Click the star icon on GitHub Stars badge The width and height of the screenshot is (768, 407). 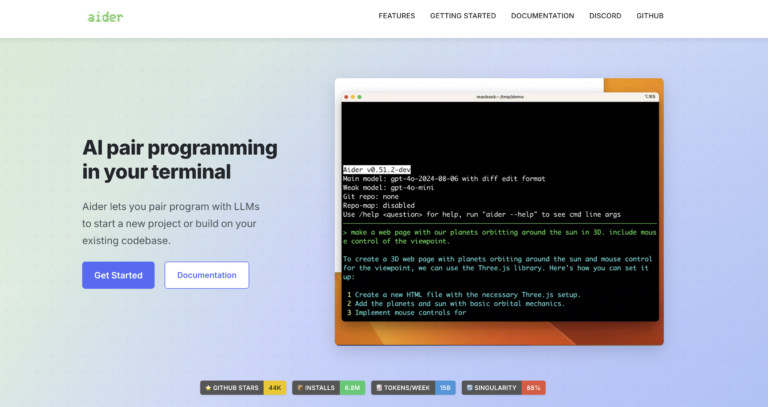pyautogui.click(x=208, y=388)
